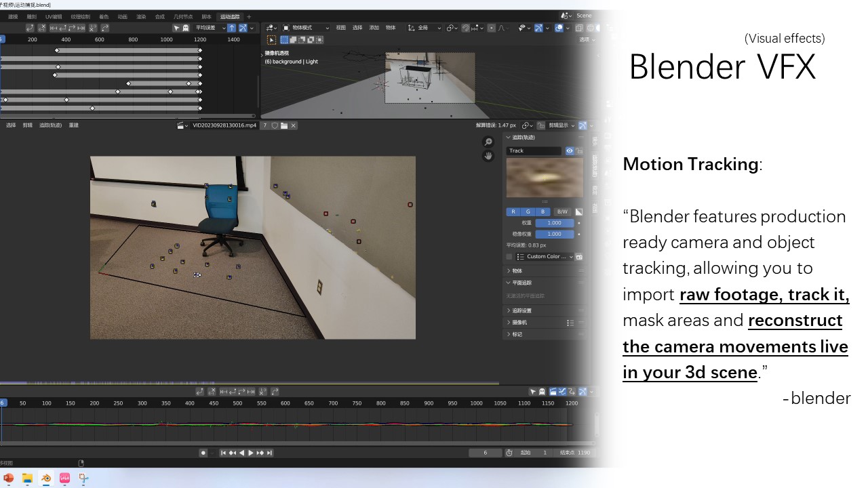This screenshot has width=868, height=488.
Task: Click the play animation button
Action: point(251,453)
